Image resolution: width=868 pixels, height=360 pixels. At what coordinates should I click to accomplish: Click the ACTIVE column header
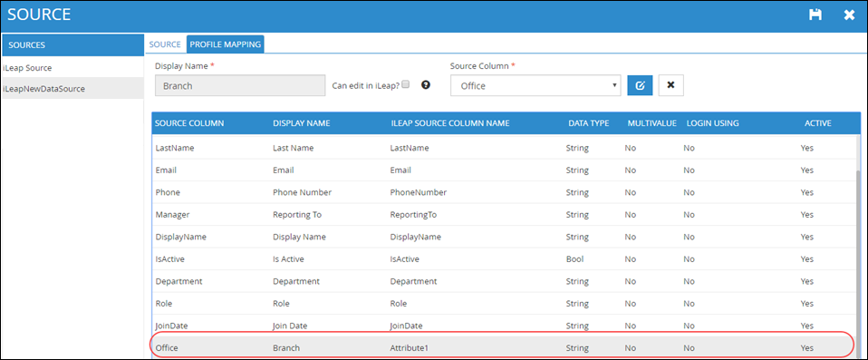tap(817, 123)
